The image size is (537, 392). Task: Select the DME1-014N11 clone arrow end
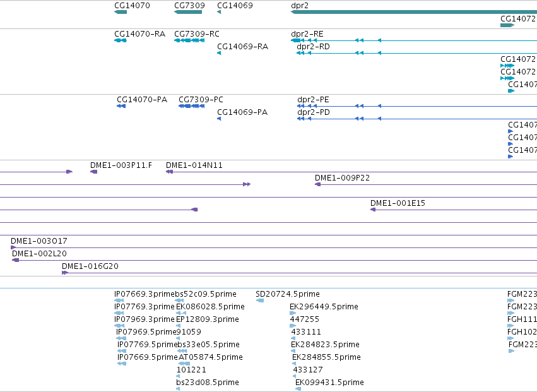(x=169, y=172)
